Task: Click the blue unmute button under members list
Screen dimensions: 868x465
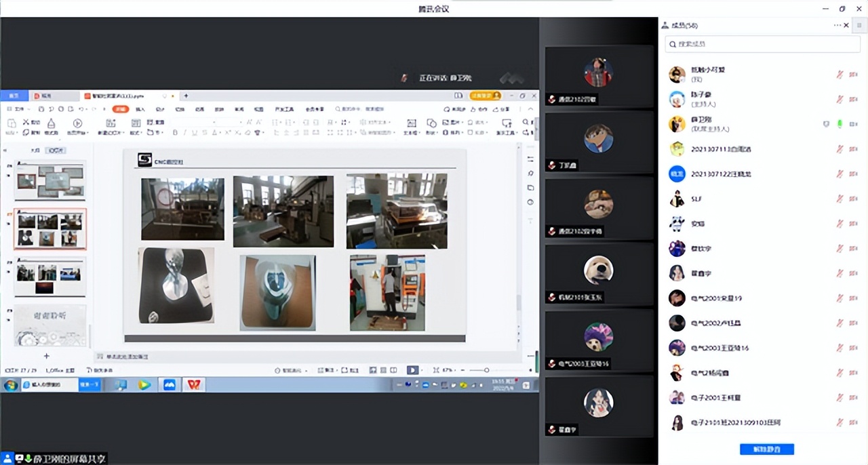Action: click(766, 449)
